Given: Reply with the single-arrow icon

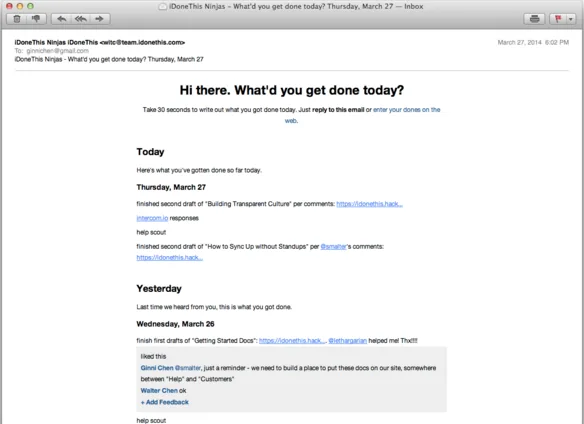Looking at the screenshot, I should 61,19.
